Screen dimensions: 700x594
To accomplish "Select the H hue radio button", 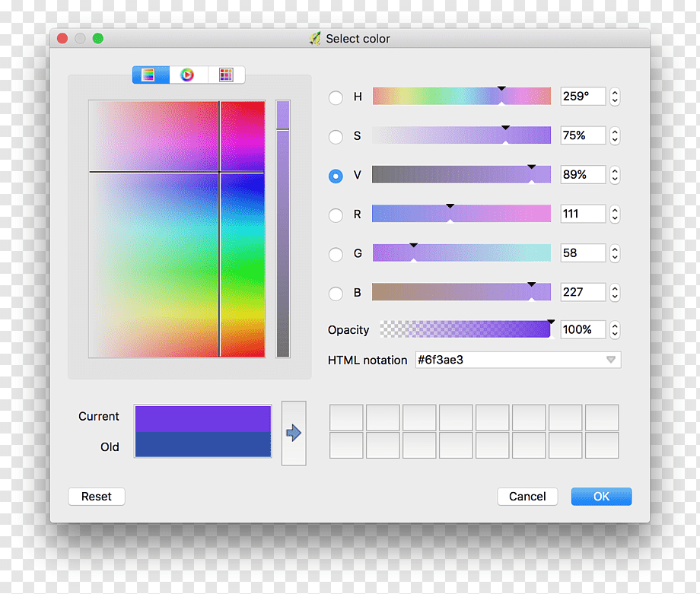I will [336, 97].
